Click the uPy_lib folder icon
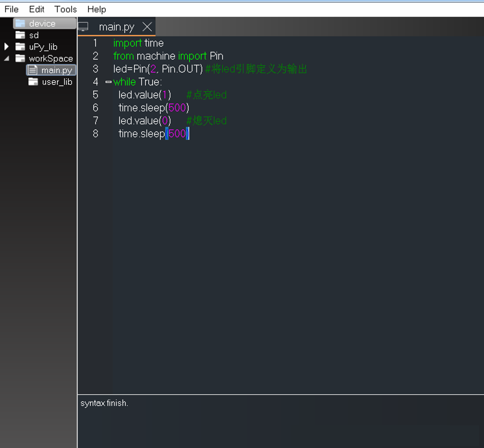The width and height of the screenshot is (484, 448). (x=20, y=46)
